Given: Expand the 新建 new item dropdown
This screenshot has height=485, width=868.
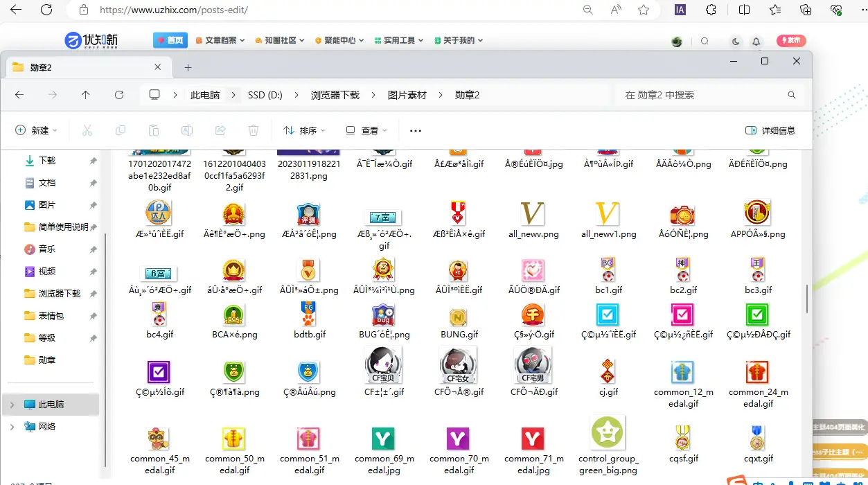Looking at the screenshot, I should click(x=35, y=130).
